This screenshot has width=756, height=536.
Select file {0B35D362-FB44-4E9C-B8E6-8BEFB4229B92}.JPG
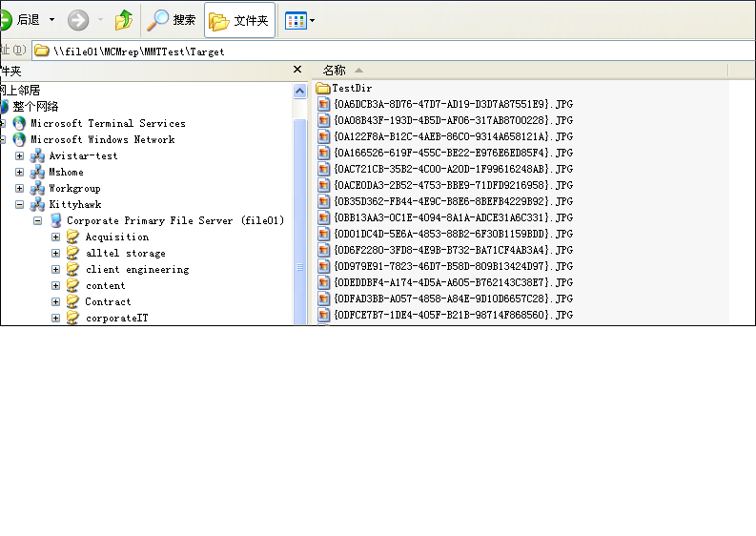pyautogui.click(x=453, y=201)
